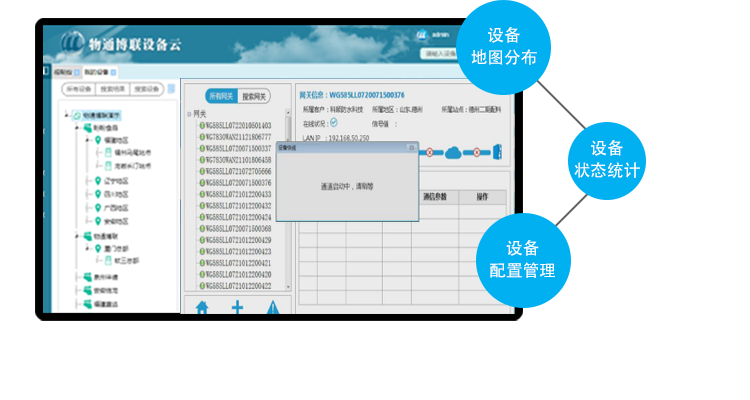This screenshot has width=750, height=400.
Task: Click the gateway device icon right of cloud
Action: (x=496, y=152)
